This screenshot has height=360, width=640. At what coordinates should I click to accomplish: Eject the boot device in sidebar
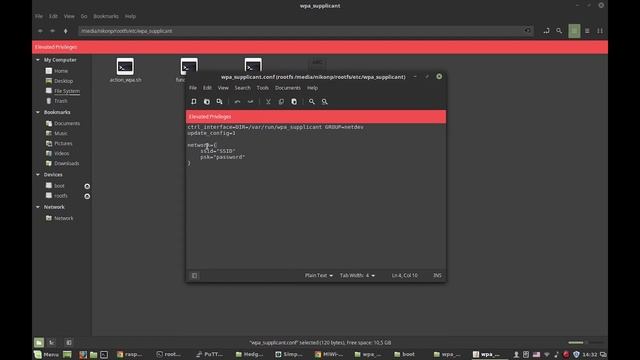click(x=87, y=186)
